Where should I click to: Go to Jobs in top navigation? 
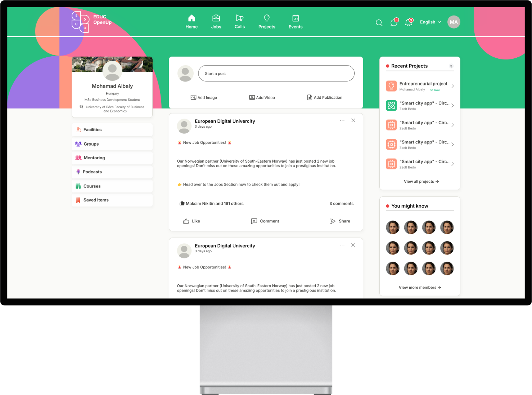pos(216,22)
